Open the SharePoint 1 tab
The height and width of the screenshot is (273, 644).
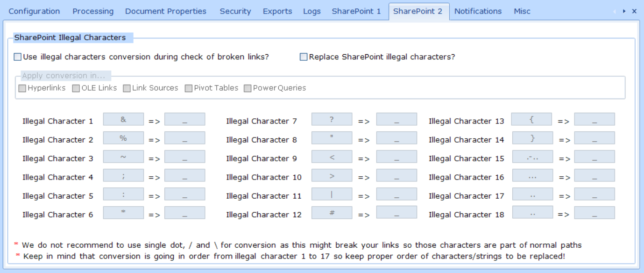pos(356,11)
